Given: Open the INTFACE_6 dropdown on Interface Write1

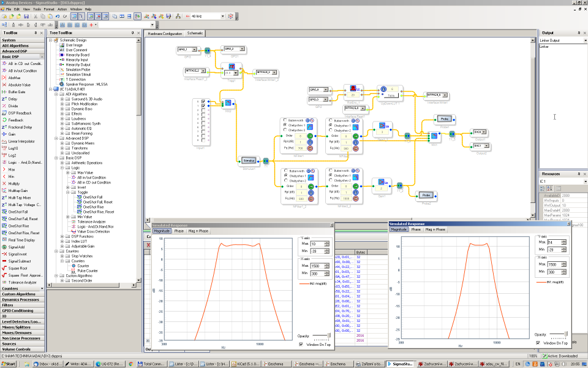Looking at the screenshot, I should [445, 96].
